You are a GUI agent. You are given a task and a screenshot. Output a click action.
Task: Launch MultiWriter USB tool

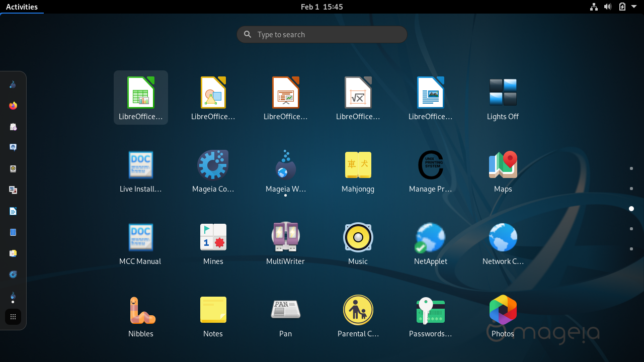click(x=286, y=242)
